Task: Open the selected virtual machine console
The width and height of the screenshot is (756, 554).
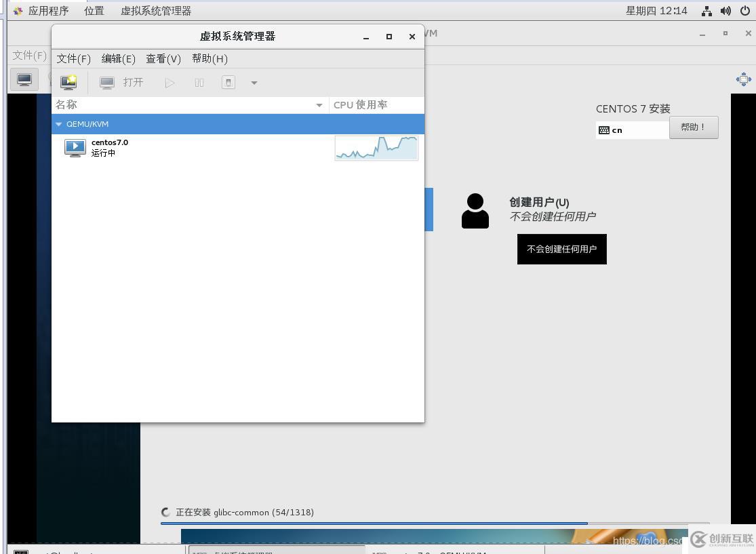Action: coord(121,83)
